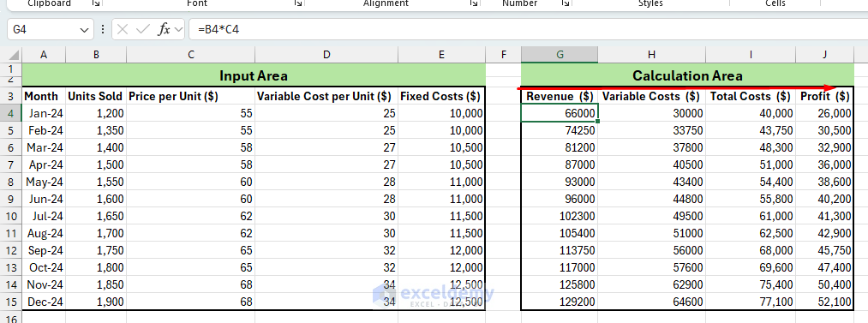Viewport: 868px width, 323px height.
Task: Select price per unit cell in Mar-24 row
Action: point(190,147)
